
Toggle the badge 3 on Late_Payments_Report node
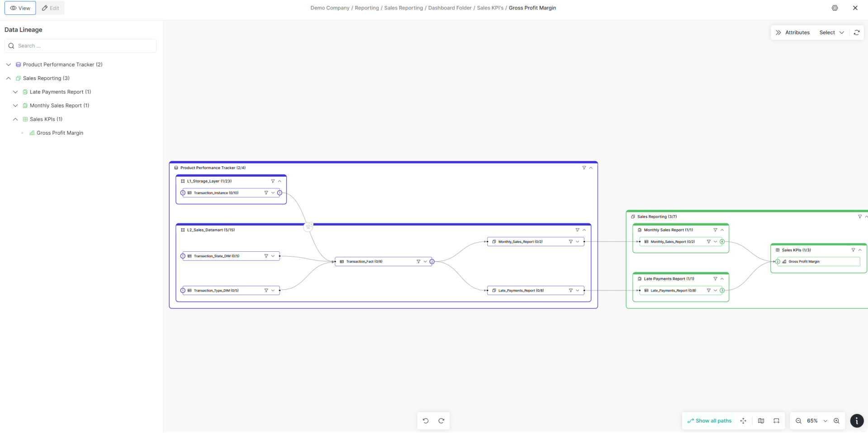pos(722,291)
